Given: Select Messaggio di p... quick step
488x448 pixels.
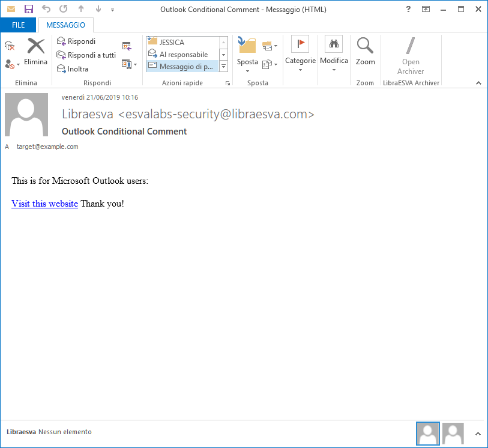Looking at the screenshot, I should point(182,66).
